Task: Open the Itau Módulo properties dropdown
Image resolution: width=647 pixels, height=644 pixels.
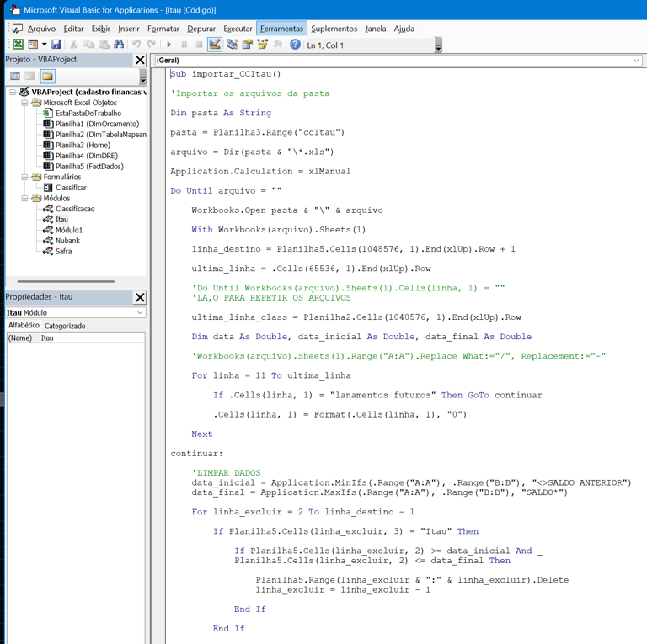Action: [140, 312]
